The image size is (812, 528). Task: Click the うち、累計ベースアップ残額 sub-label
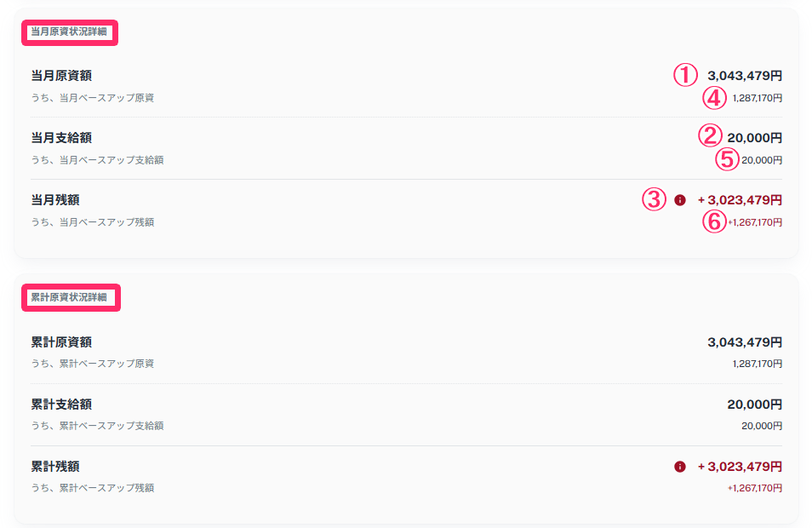tap(92, 488)
